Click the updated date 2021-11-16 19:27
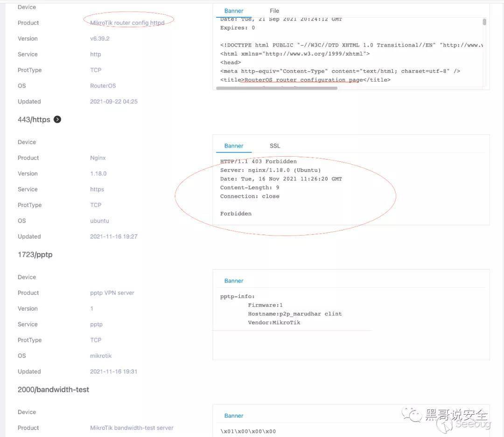The height and width of the screenshot is (437, 504). click(x=114, y=236)
